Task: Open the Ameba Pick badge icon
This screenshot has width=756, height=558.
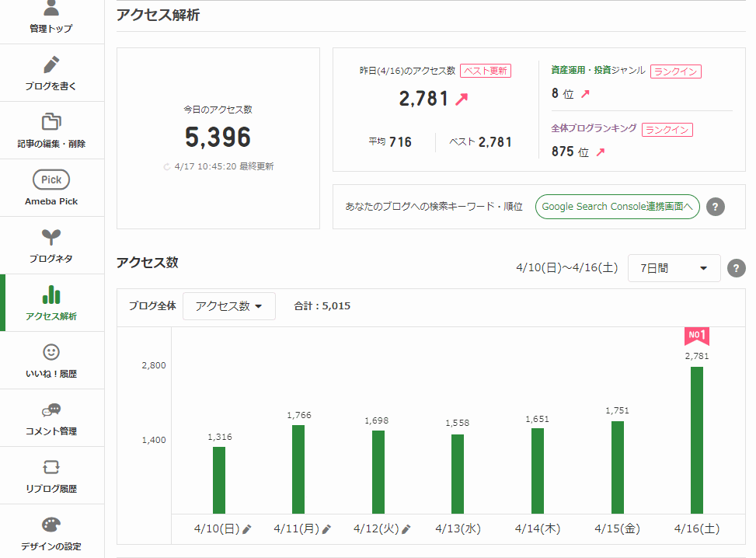Action: click(51, 180)
